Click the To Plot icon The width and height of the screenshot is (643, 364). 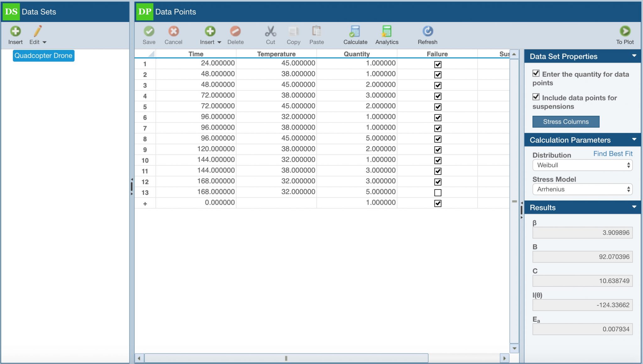tap(625, 31)
